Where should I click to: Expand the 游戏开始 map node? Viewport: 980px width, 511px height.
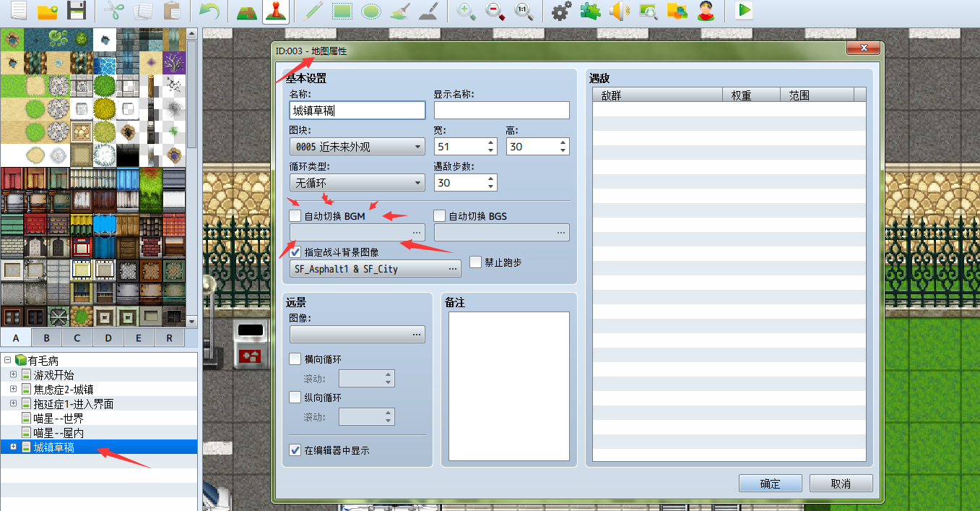[x=13, y=374]
